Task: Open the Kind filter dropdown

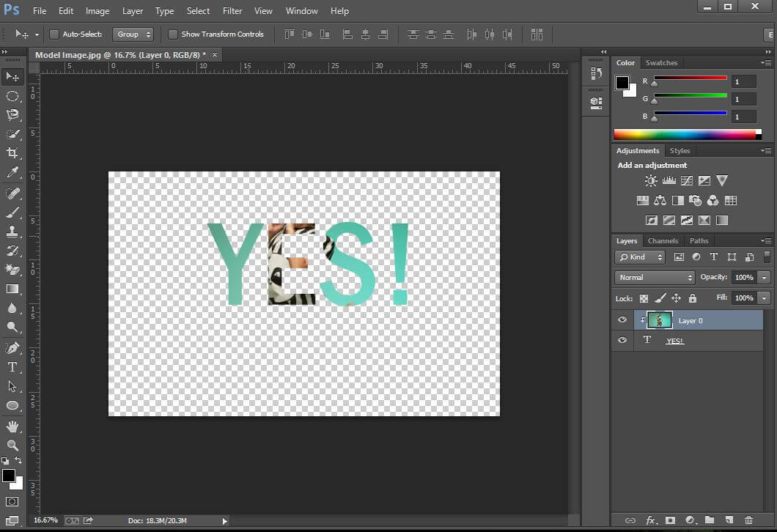Action: pos(638,257)
